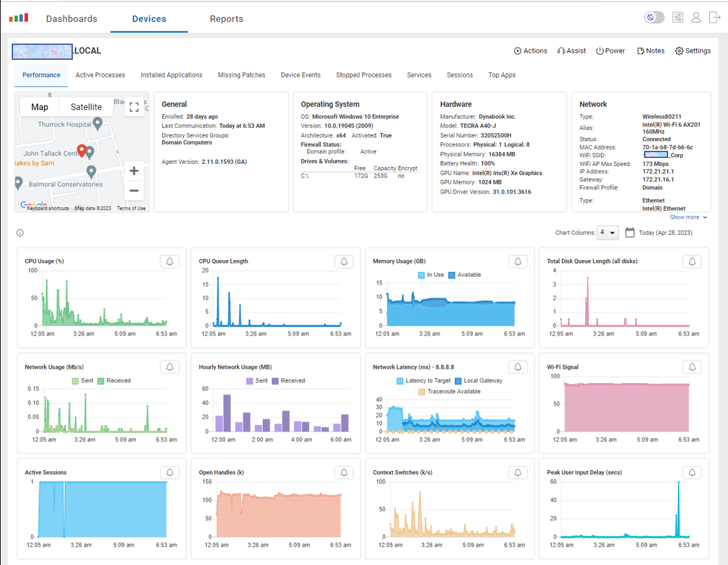Open the filter settings icon in header
The image size is (728, 565).
pyautogui.click(x=678, y=18)
